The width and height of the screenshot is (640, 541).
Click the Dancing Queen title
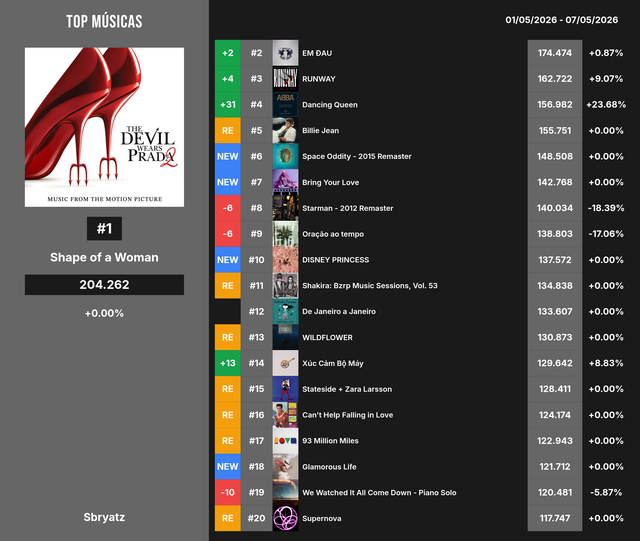tap(330, 105)
